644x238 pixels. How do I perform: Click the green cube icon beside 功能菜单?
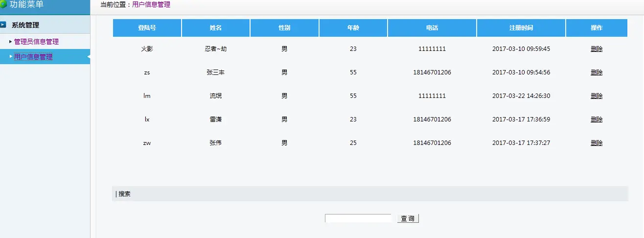coord(2,4)
